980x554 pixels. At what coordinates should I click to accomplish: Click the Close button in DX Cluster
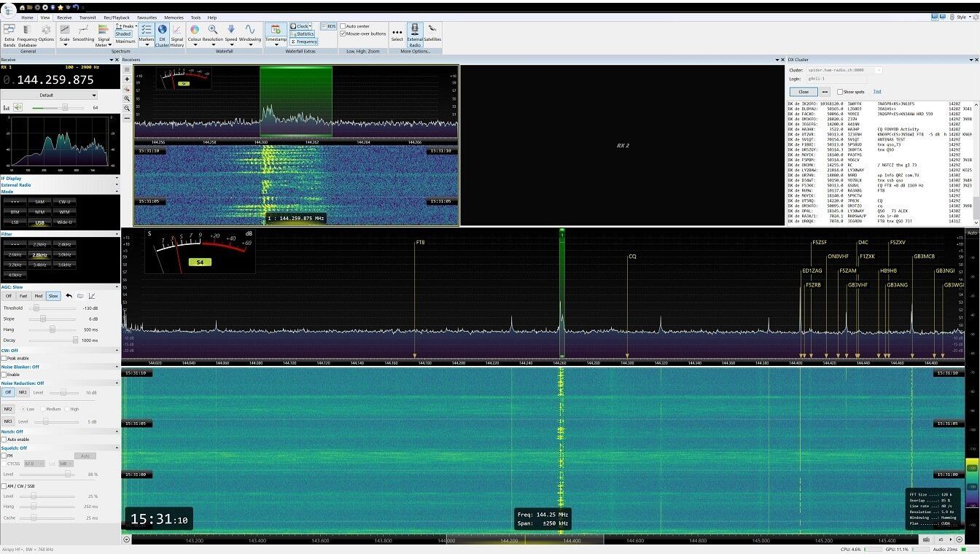(x=804, y=92)
